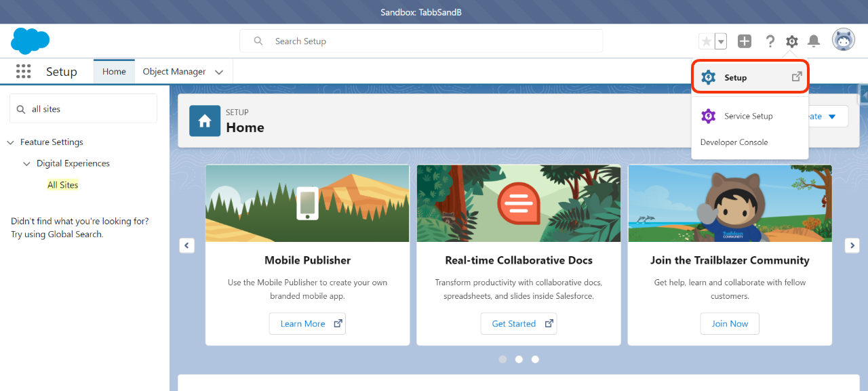Open the Object Manager tab
The width and height of the screenshot is (868, 391).
coord(174,71)
